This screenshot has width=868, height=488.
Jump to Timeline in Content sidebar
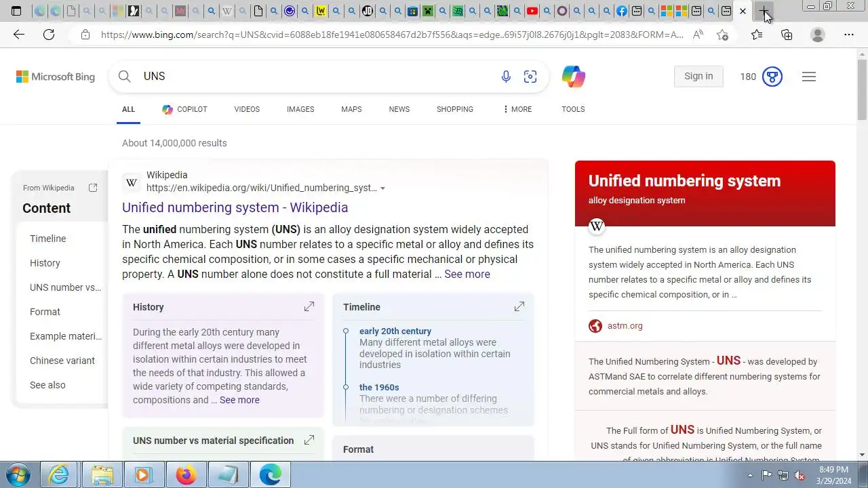point(48,239)
